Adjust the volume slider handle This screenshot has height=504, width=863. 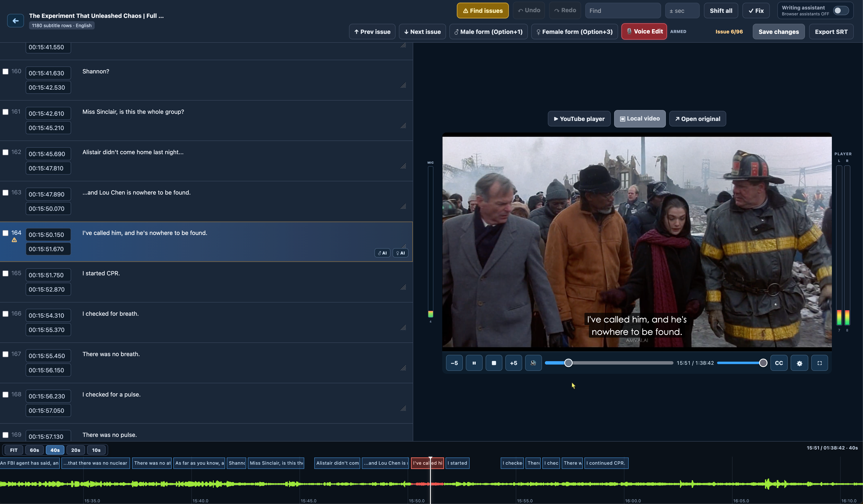coord(763,363)
